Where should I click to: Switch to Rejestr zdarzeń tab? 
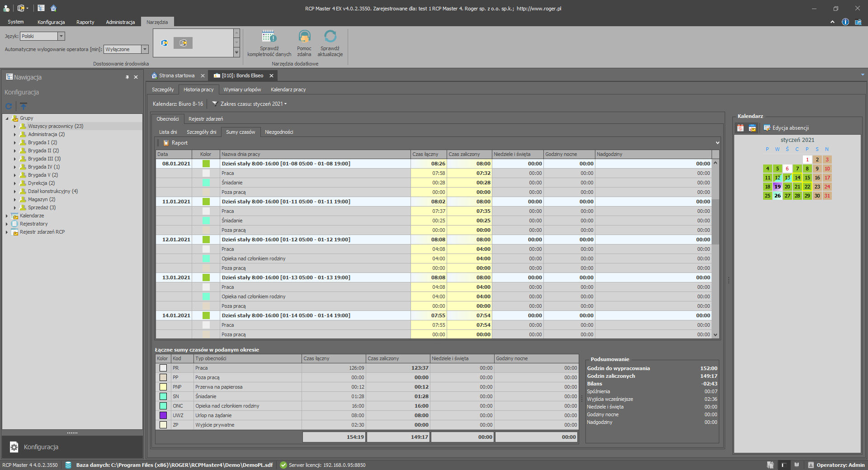tap(206, 119)
